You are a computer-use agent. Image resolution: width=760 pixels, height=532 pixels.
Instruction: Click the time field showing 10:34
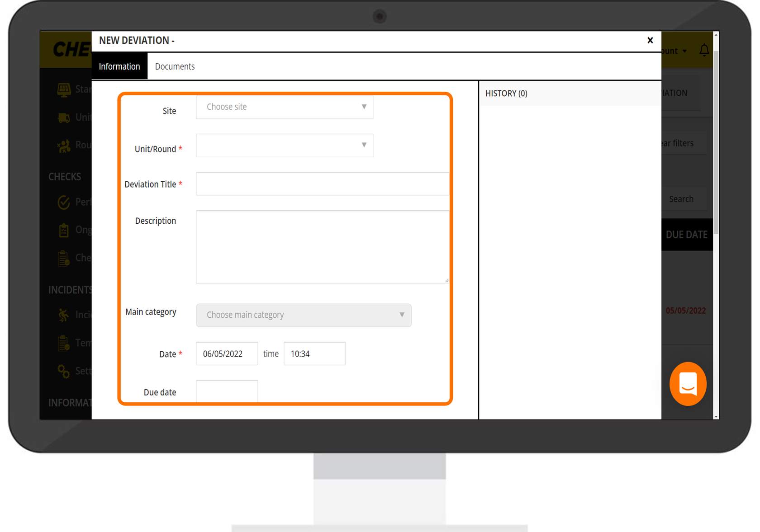[x=314, y=354]
